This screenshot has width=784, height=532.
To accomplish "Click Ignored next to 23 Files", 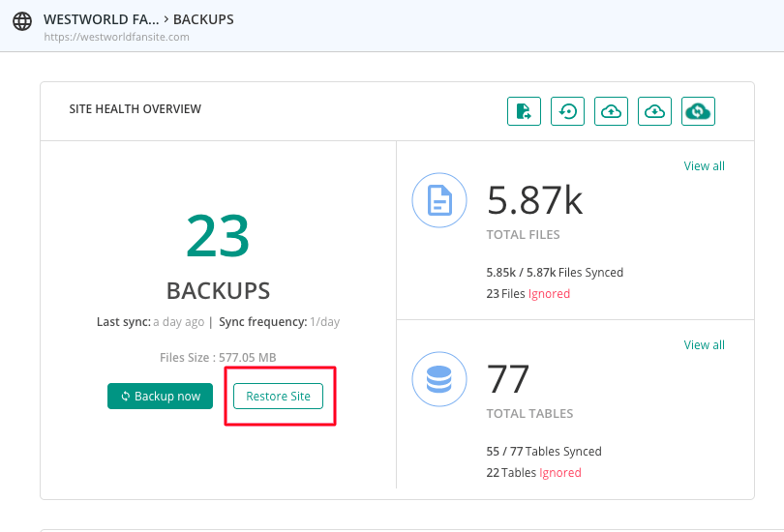I will point(549,294).
